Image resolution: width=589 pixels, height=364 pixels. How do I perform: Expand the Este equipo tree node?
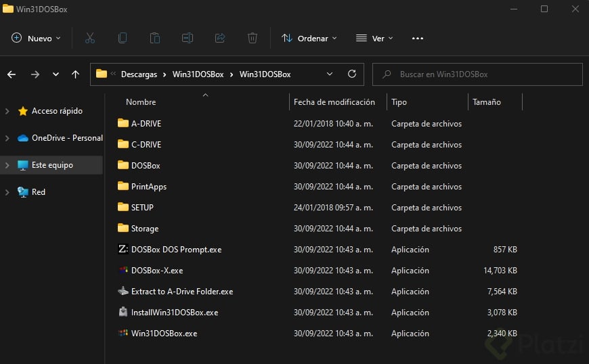(x=7, y=165)
